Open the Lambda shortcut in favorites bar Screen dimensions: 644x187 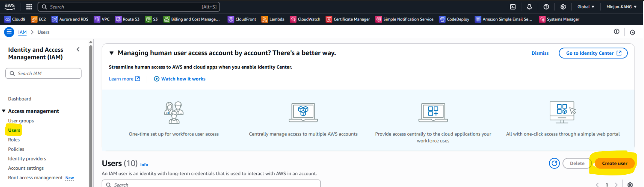click(273, 19)
